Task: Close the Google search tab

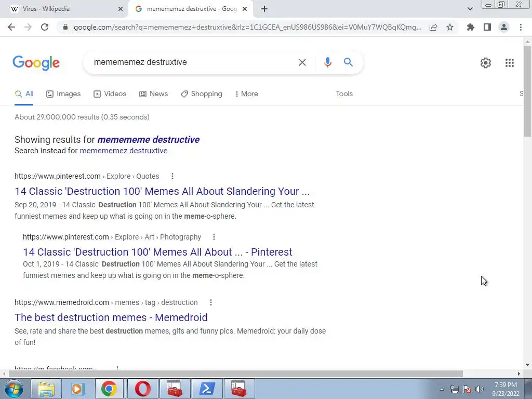Action: click(245, 9)
